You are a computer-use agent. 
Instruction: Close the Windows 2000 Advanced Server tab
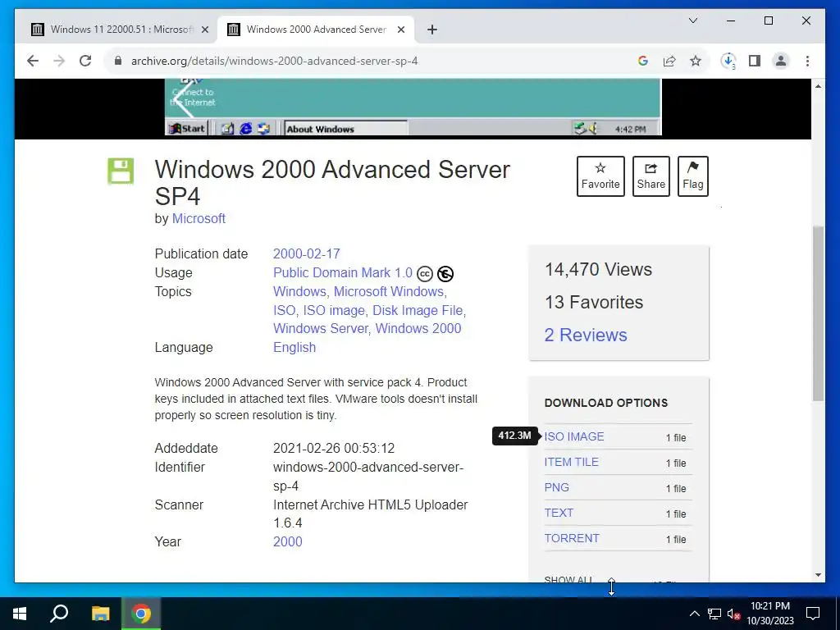[x=400, y=30]
